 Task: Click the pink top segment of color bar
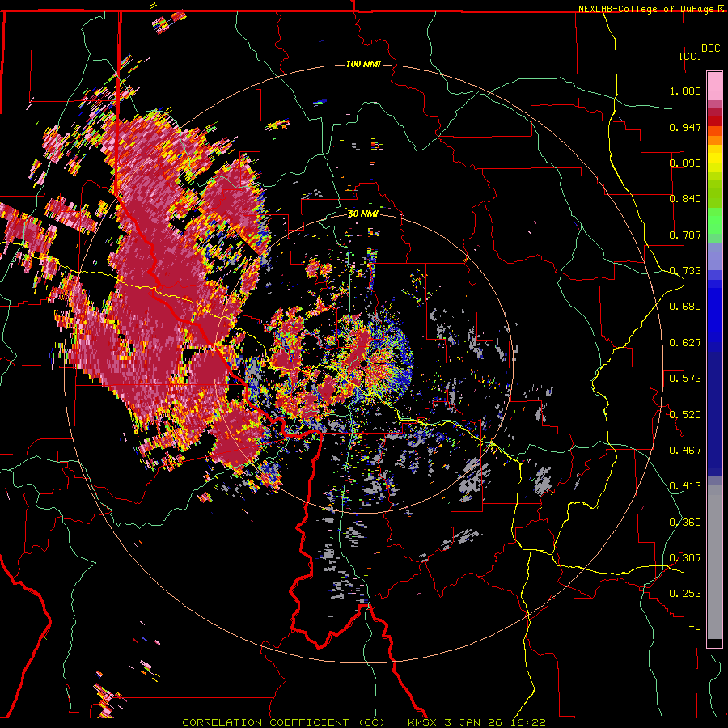[x=714, y=87]
